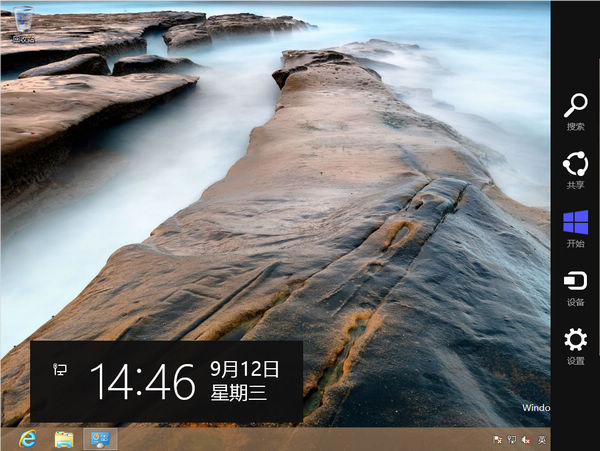Image resolution: width=600 pixels, height=451 pixels.
Task: Click the network status icon in clock overlay
Action: [60, 369]
